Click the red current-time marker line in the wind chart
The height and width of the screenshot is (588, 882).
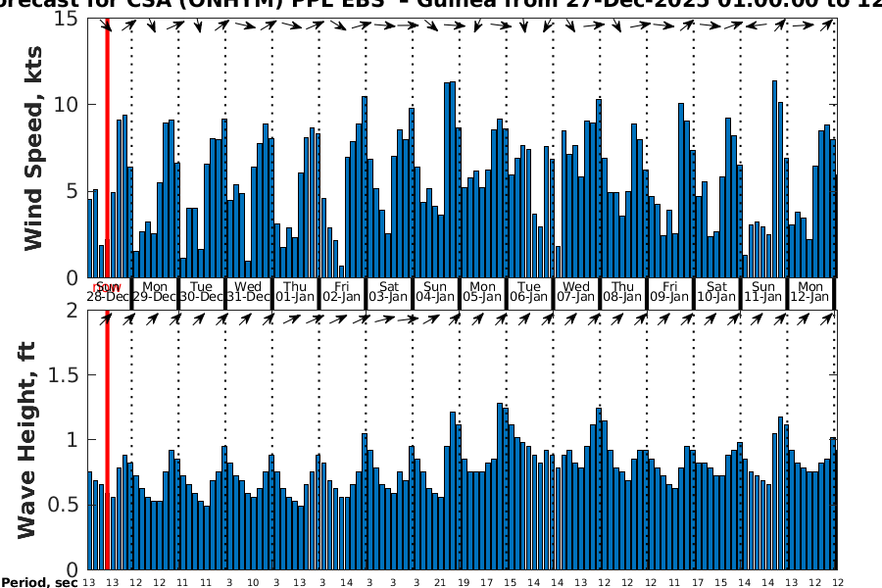107,147
